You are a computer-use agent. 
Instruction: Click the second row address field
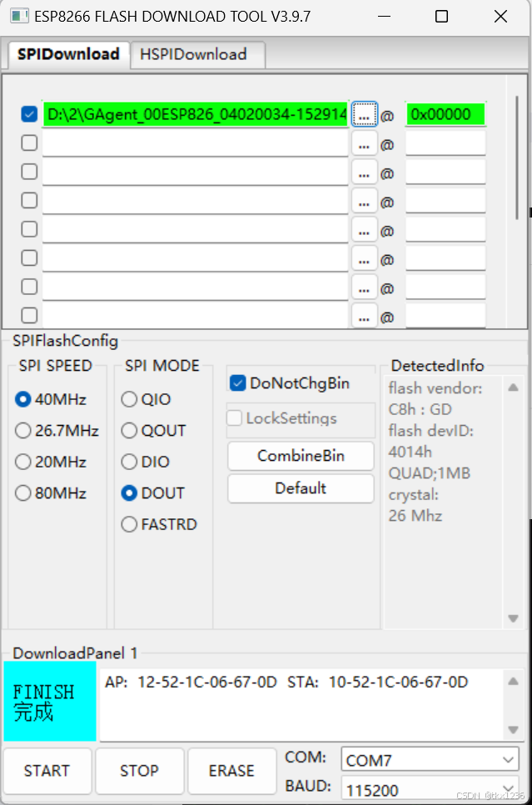point(445,143)
